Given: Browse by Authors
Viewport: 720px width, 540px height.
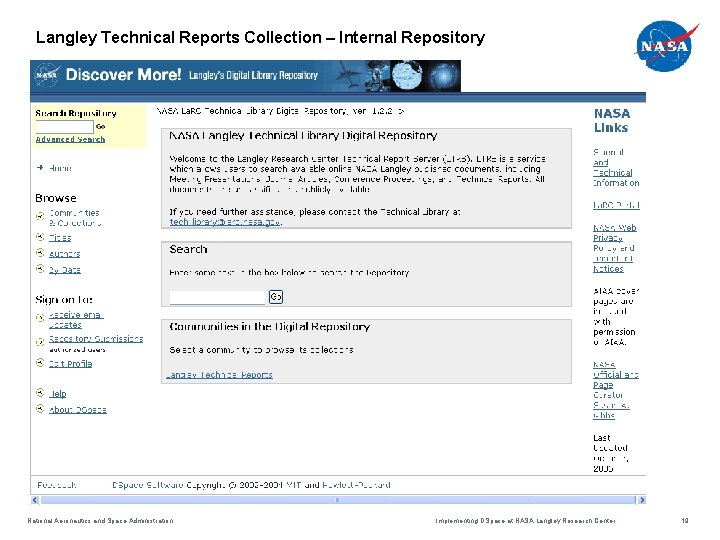Looking at the screenshot, I should [64, 253].
